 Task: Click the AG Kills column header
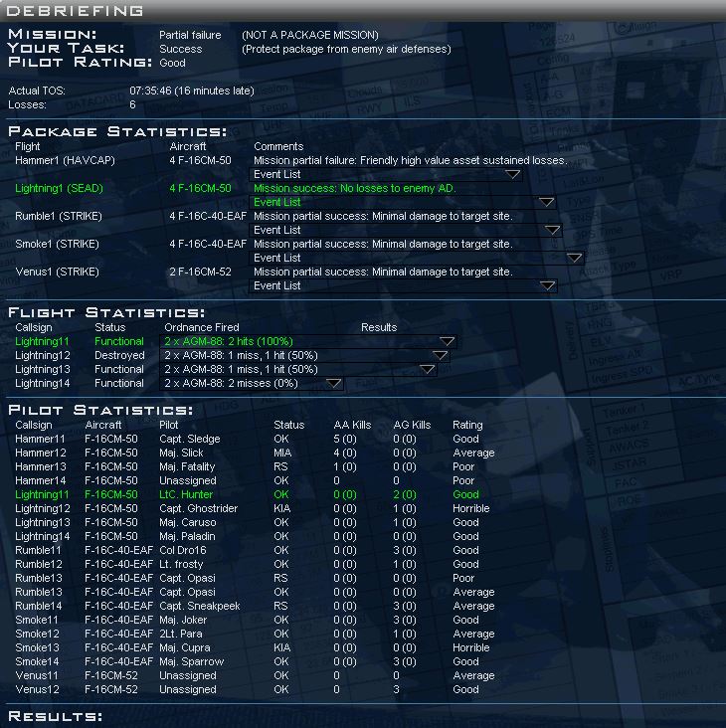[x=412, y=426]
